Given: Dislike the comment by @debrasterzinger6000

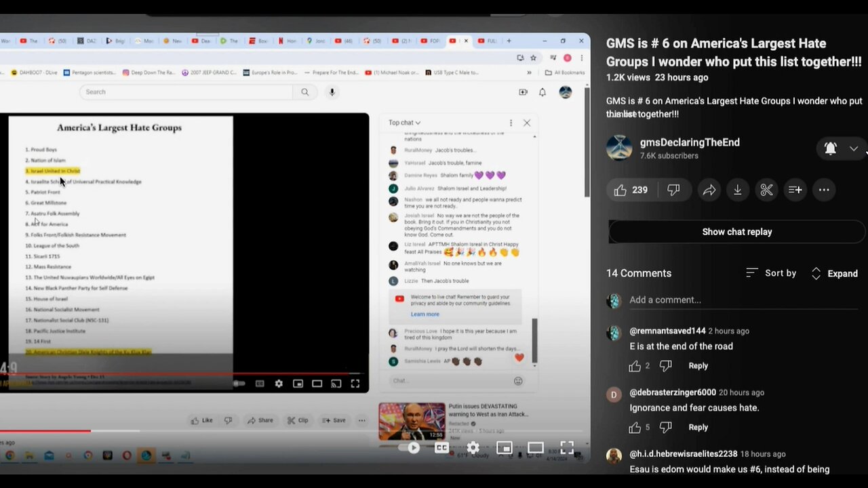Looking at the screenshot, I should click(666, 427).
